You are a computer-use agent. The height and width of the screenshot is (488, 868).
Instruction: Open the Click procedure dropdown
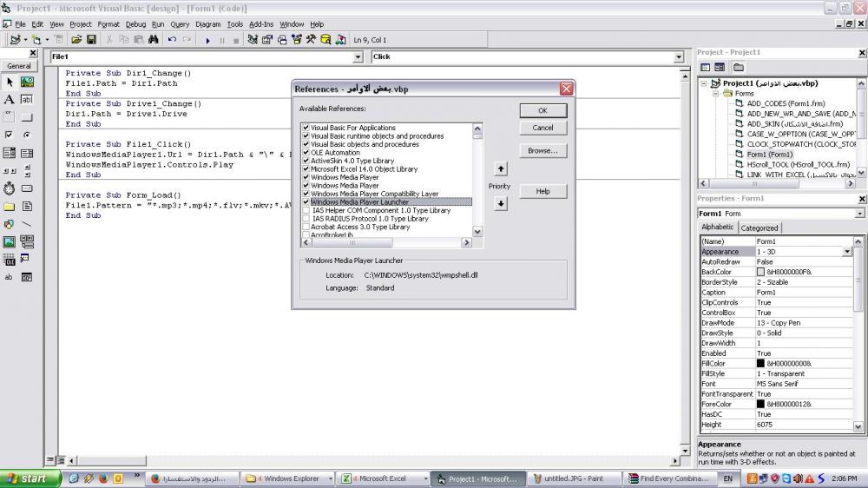679,57
